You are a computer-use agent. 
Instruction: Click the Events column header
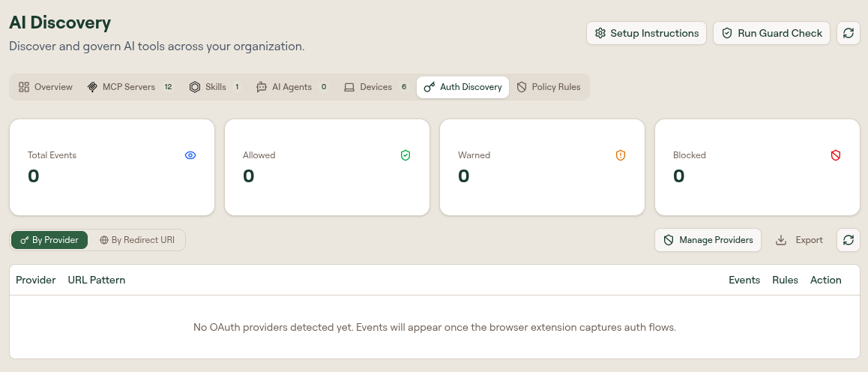click(x=744, y=280)
